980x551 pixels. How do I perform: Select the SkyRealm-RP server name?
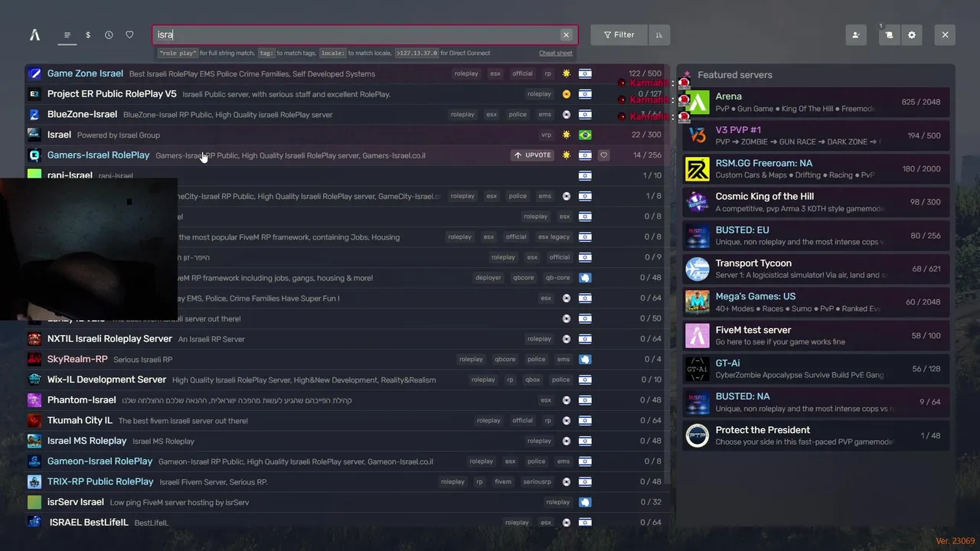(77, 359)
